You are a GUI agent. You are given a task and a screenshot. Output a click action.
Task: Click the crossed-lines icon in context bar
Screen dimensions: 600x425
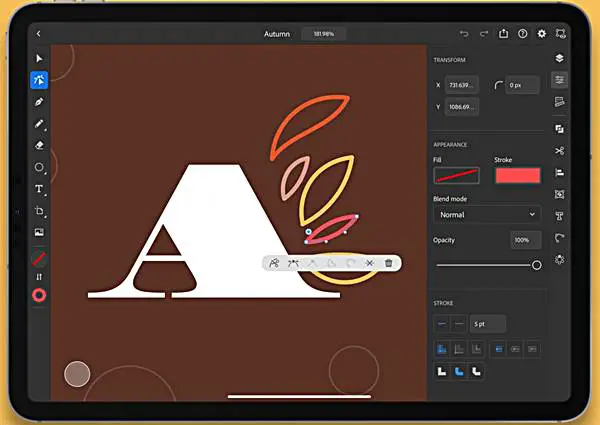coord(370,263)
